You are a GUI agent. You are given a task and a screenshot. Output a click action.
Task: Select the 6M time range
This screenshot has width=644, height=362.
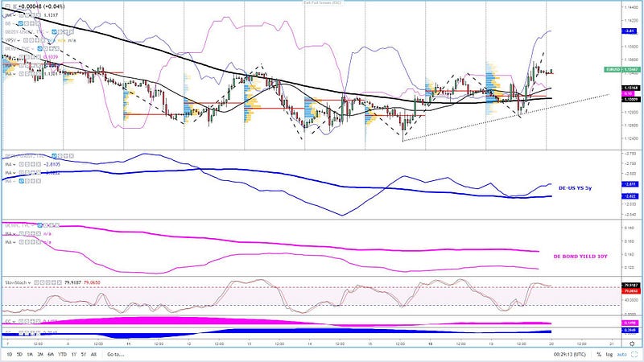(51, 354)
